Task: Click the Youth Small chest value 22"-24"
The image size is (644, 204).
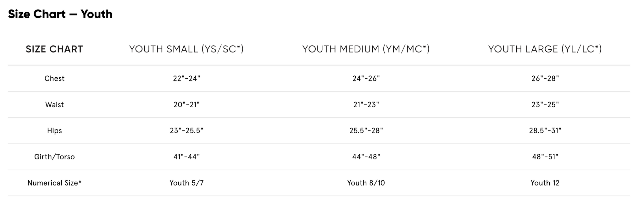Action: (x=186, y=79)
